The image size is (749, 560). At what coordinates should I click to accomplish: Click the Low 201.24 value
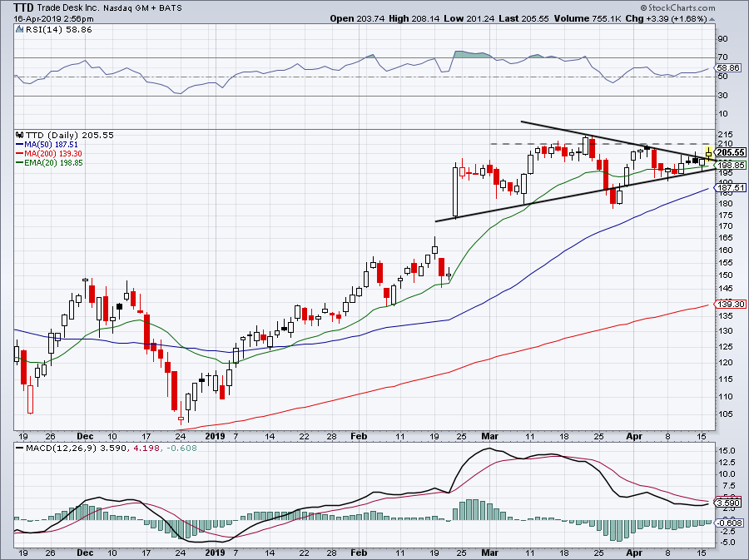click(469, 18)
